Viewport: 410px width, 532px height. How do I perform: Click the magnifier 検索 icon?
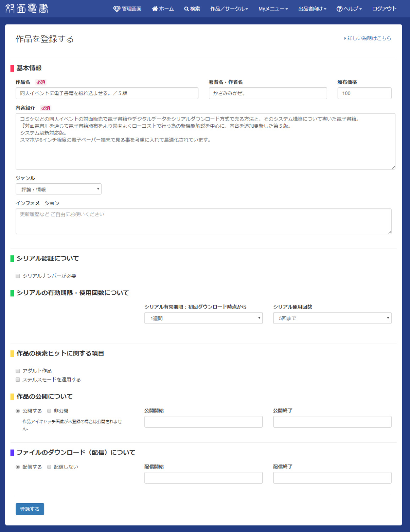(186, 9)
